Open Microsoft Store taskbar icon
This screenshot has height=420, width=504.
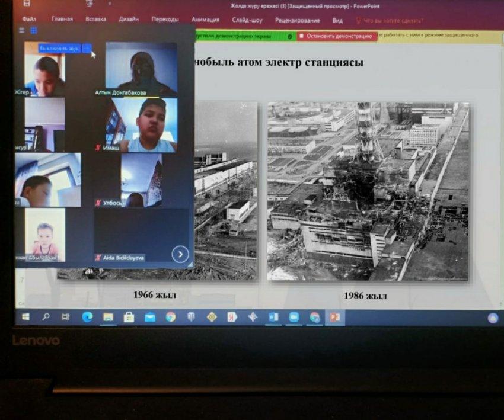[x=129, y=317]
